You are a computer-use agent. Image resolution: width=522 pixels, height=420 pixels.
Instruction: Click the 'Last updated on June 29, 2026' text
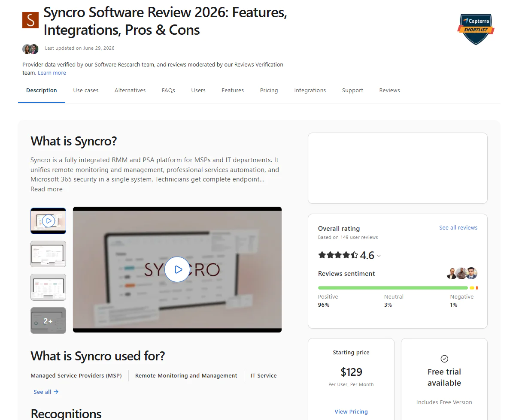click(80, 48)
